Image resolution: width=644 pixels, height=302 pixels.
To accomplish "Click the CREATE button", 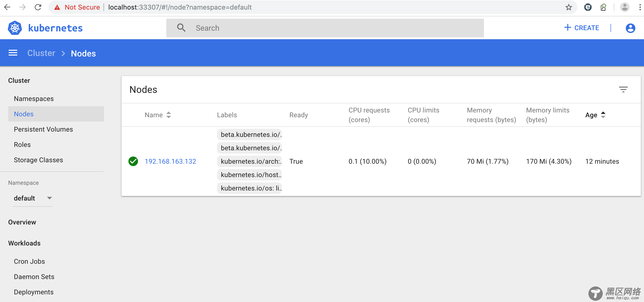I will [x=581, y=28].
